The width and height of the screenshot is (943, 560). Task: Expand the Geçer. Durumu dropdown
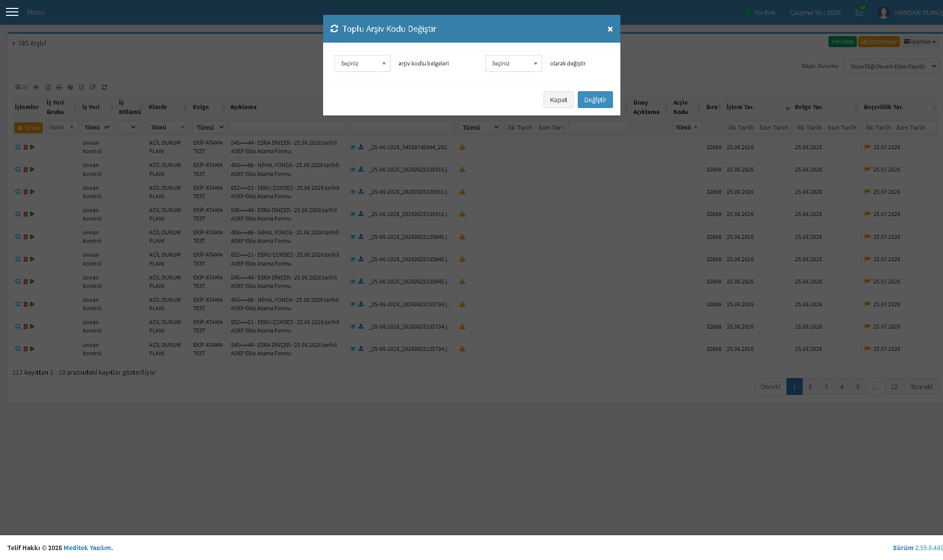891,66
